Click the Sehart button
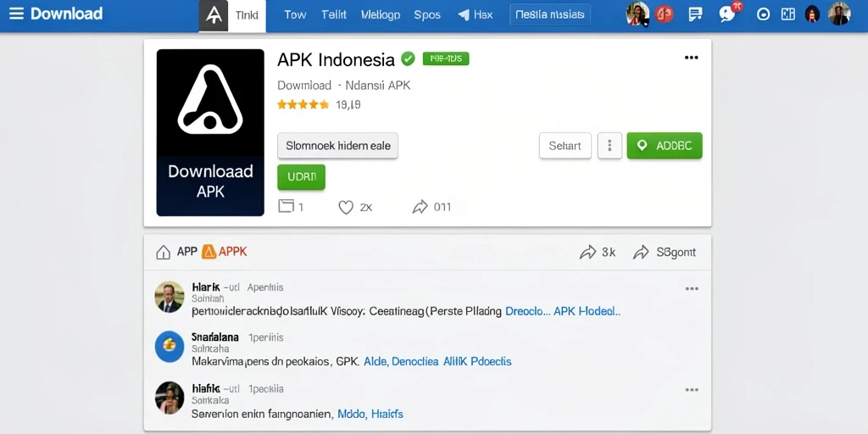The height and width of the screenshot is (434, 868). (x=565, y=146)
